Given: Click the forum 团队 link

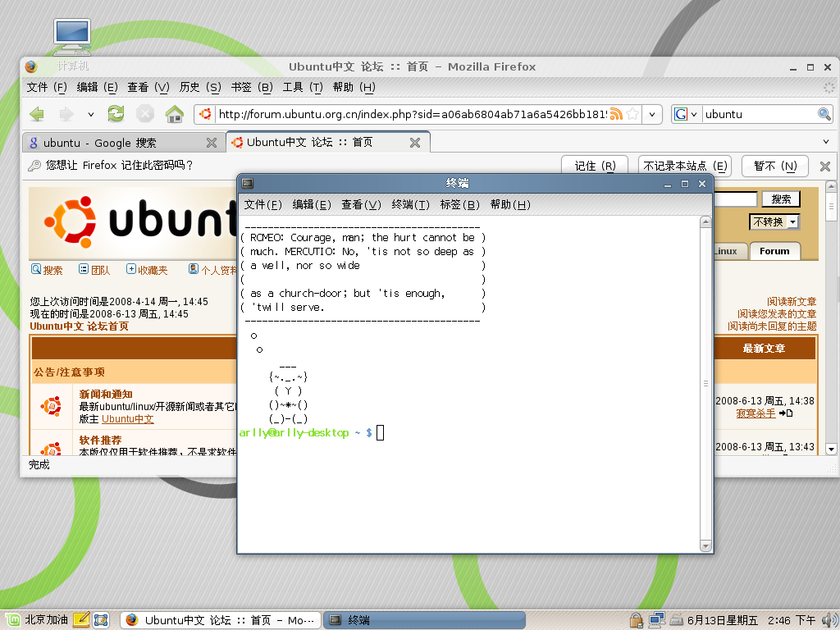Looking at the screenshot, I should click(x=94, y=269).
